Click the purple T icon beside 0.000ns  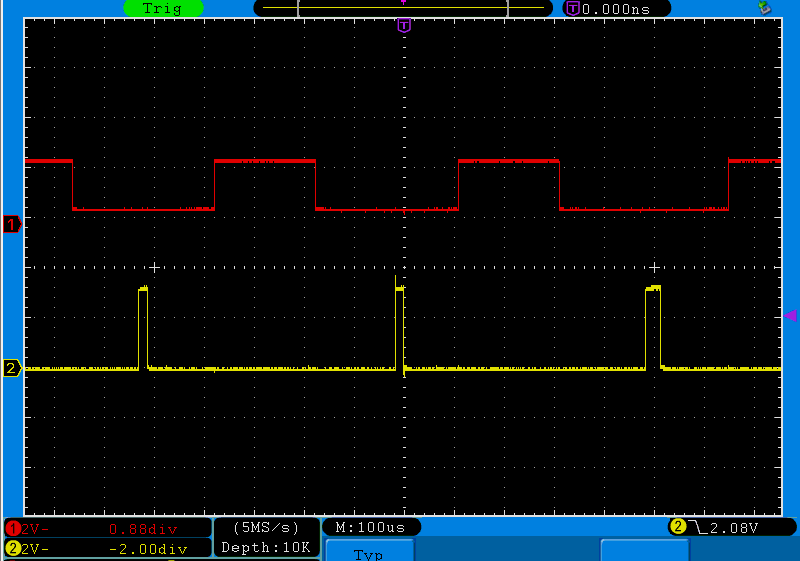coord(572,9)
